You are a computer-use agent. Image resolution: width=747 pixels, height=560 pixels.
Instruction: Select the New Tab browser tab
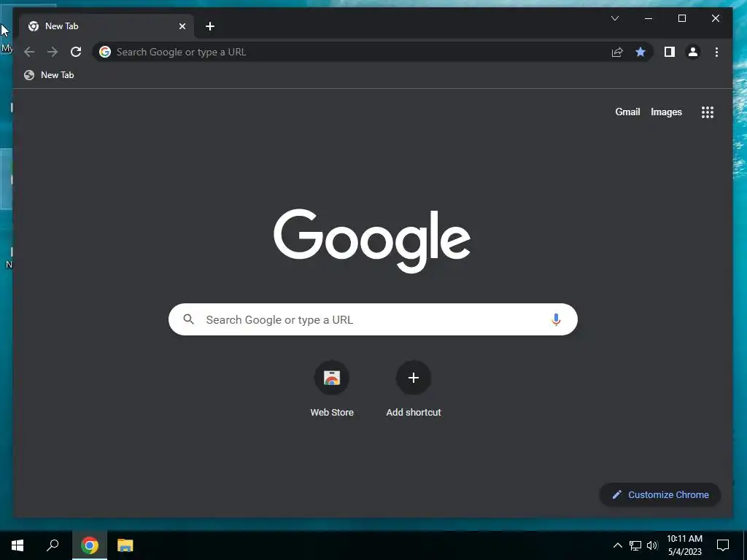pyautogui.click(x=107, y=26)
